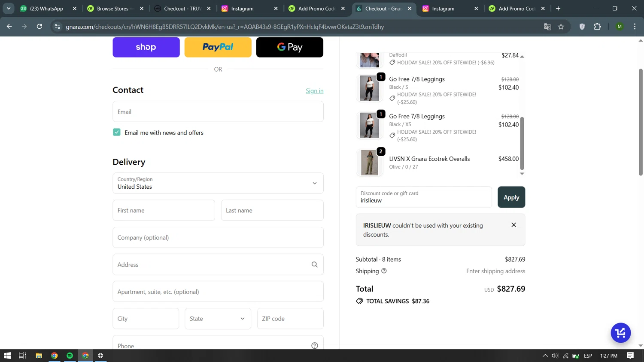Click the order summary list scrollbar
This screenshot has height=362, width=644.
(x=522, y=143)
